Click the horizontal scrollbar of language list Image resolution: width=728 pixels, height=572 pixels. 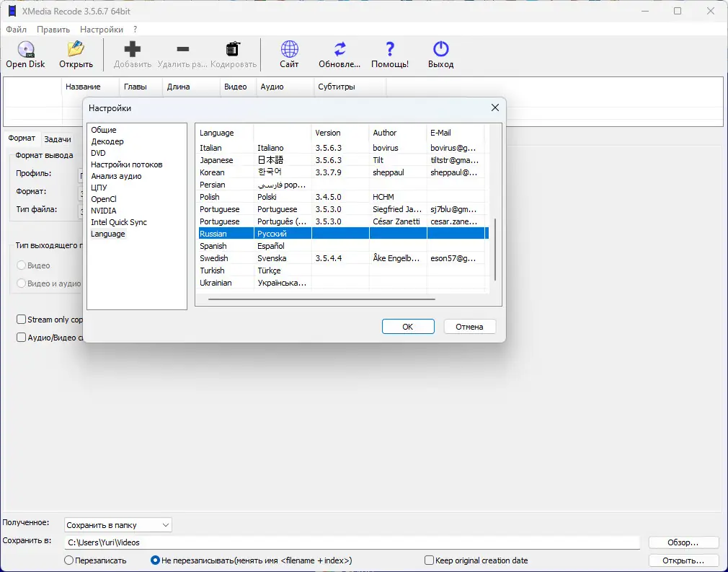pos(321,299)
